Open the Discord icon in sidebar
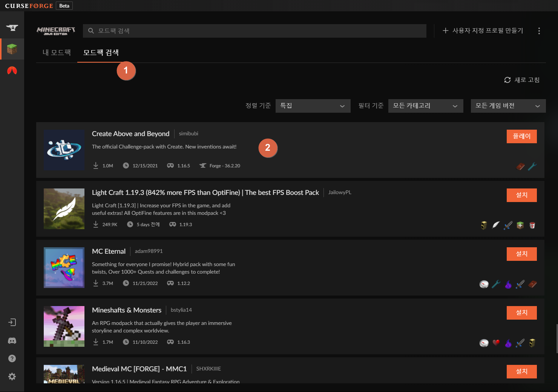558x392 pixels. point(12,340)
